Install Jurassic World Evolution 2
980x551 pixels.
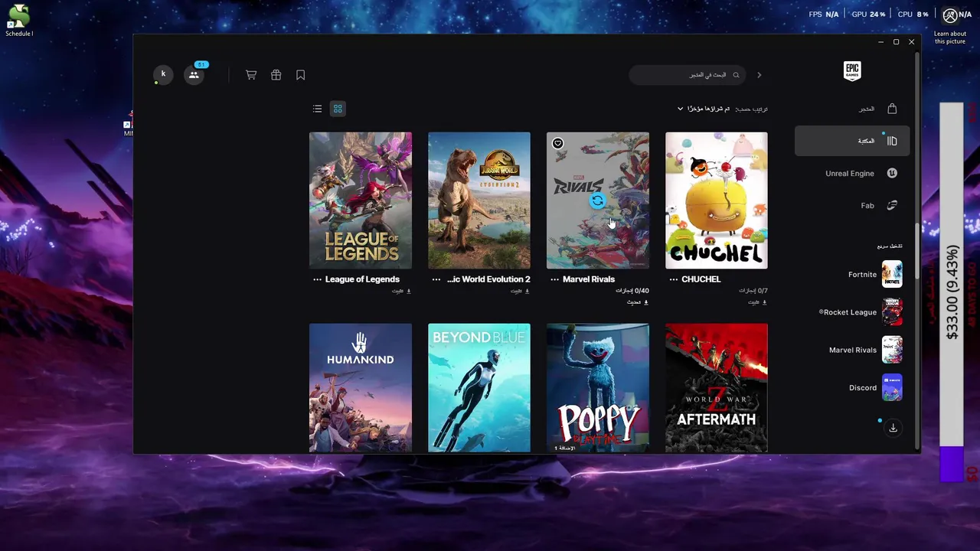(x=521, y=291)
